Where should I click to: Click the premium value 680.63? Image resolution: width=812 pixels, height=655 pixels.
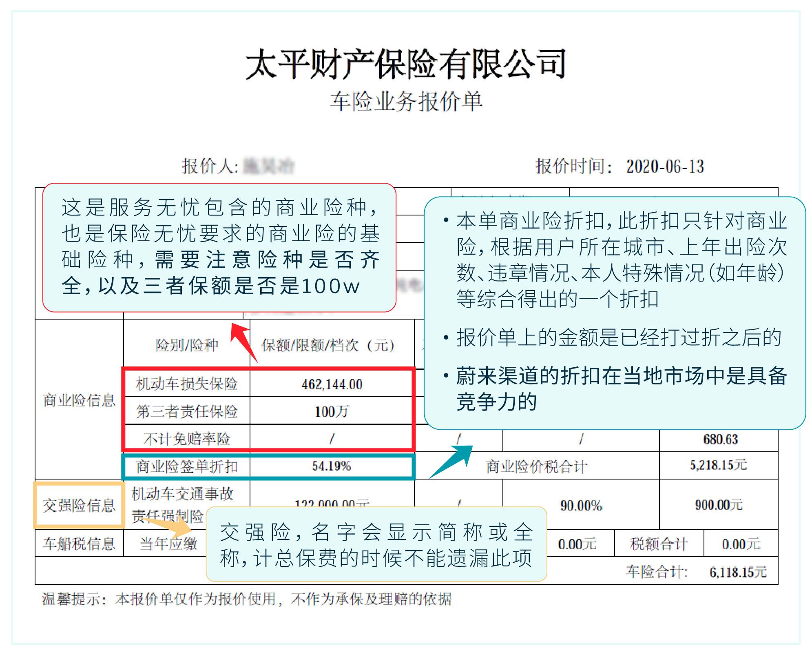(721, 440)
